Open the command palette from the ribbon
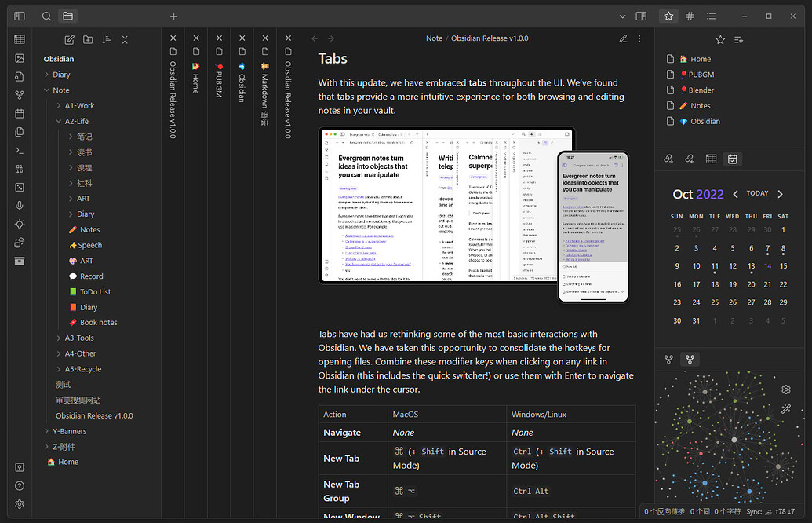Image resolution: width=812 pixels, height=523 pixels. tap(20, 150)
